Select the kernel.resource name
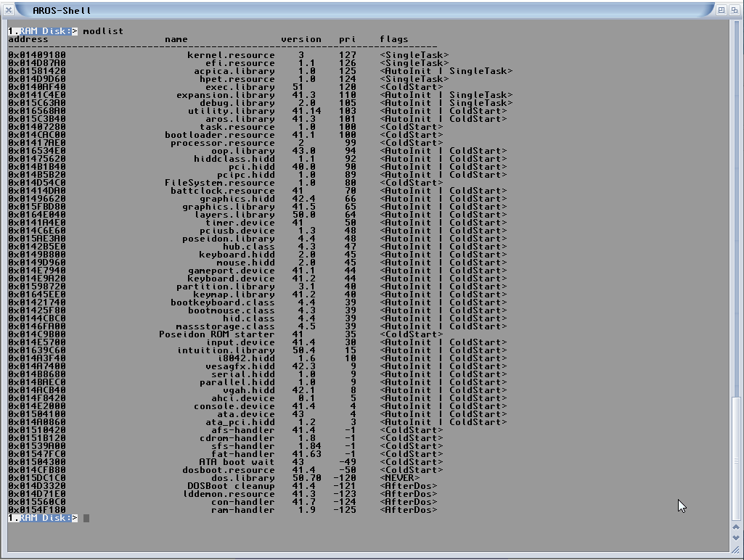 coord(231,55)
